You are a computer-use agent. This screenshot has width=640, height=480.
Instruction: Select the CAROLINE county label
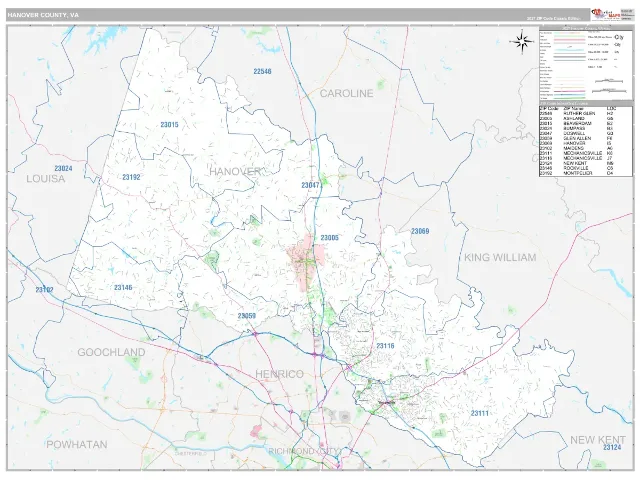click(x=346, y=93)
